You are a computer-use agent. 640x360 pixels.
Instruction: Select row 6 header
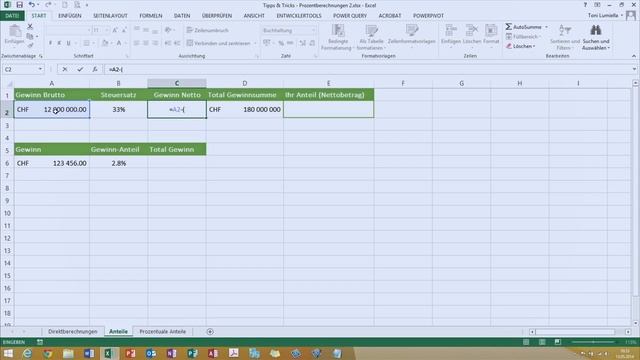pyautogui.click(x=7, y=163)
